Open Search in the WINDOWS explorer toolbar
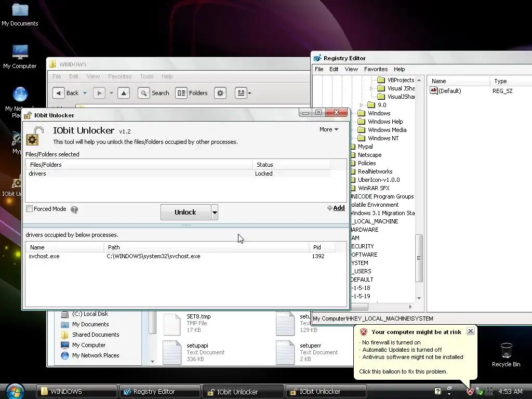This screenshot has width=532, height=399. click(x=154, y=93)
